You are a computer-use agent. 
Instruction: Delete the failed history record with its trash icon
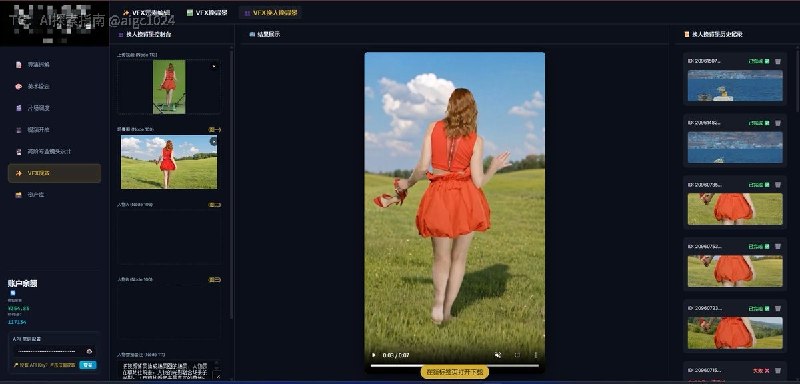(778, 370)
